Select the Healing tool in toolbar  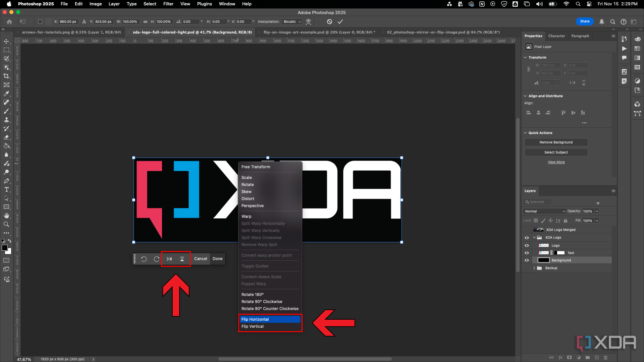pyautogui.click(x=6, y=102)
